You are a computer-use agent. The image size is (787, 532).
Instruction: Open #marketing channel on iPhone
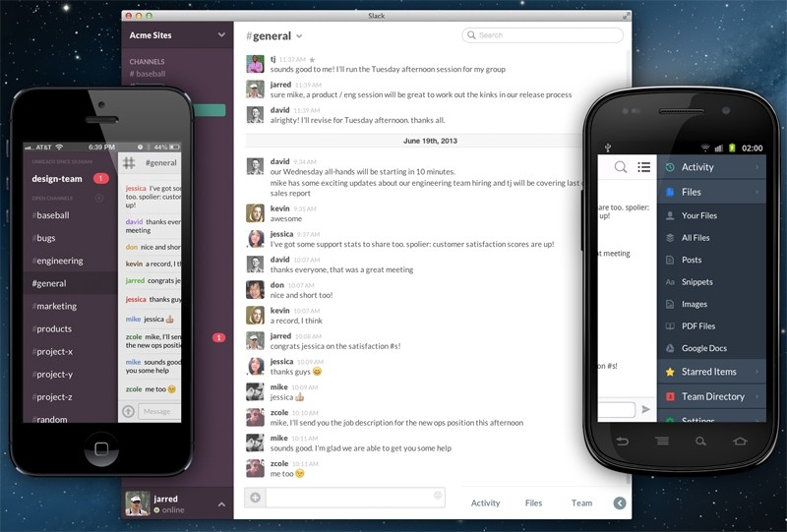54,306
